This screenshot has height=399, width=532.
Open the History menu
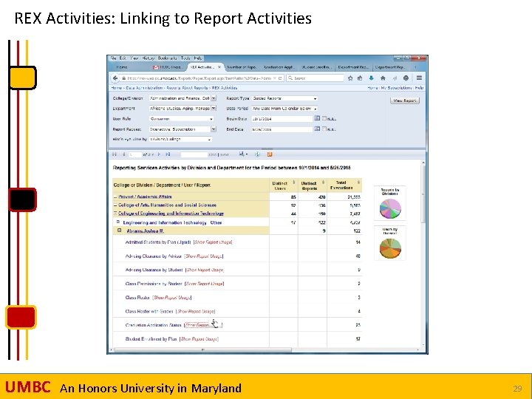148,58
